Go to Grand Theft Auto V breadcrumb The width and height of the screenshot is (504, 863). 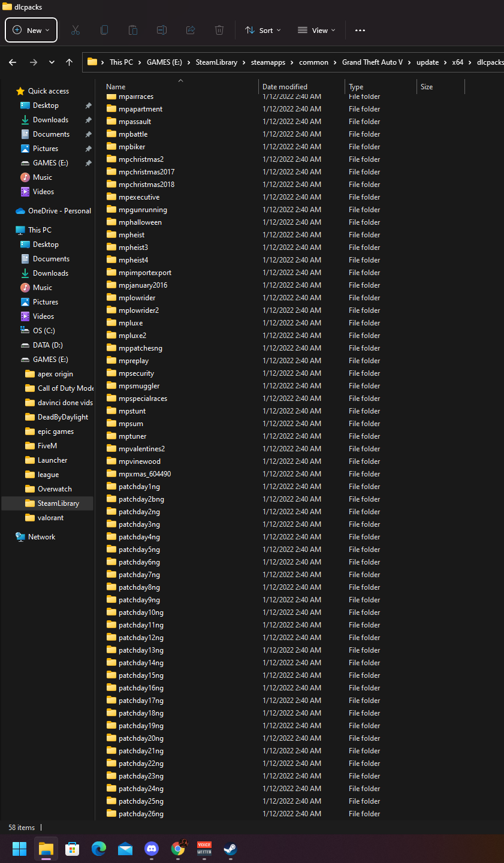[x=372, y=62]
